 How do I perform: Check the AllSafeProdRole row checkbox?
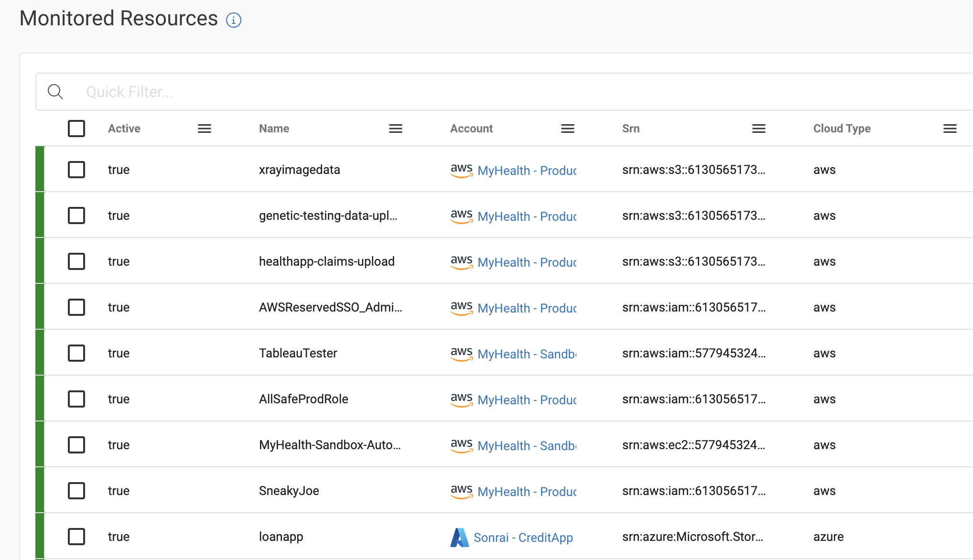[76, 399]
